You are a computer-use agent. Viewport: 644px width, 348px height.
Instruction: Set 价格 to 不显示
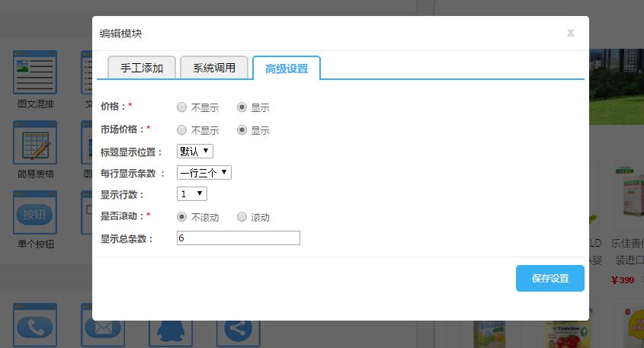pos(181,107)
